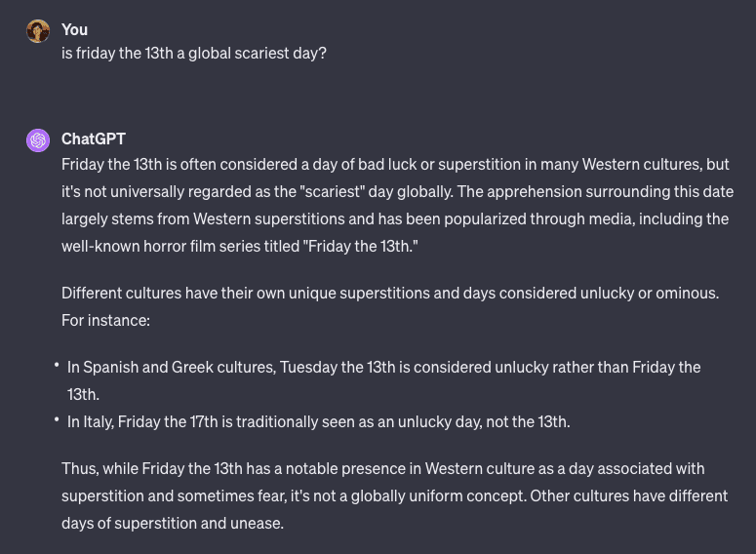Image resolution: width=756 pixels, height=554 pixels.
Task: Click the user's question message text
Action: click(x=194, y=53)
